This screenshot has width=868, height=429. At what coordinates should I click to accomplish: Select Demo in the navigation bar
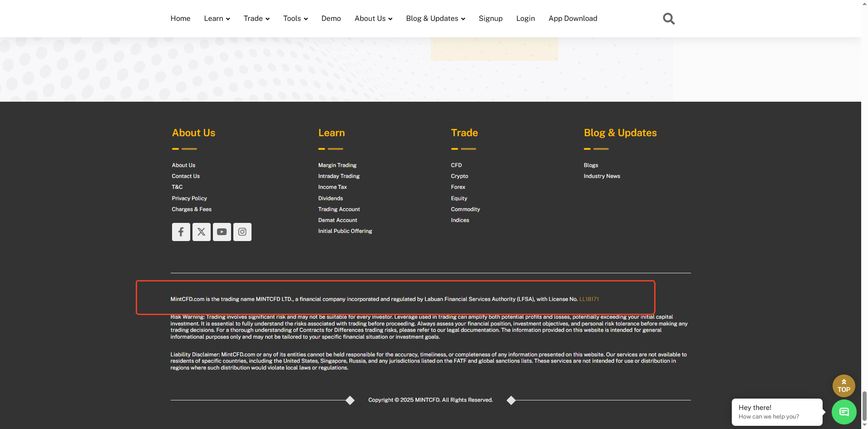point(331,19)
